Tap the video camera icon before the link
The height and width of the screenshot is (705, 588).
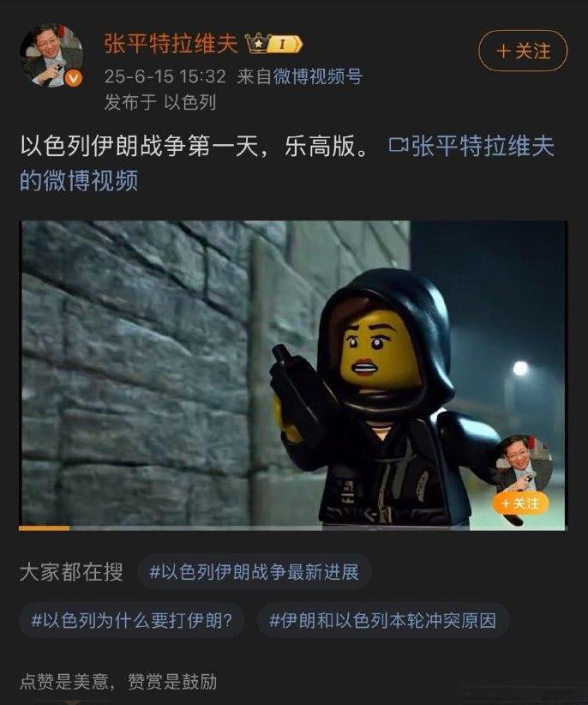point(398,145)
